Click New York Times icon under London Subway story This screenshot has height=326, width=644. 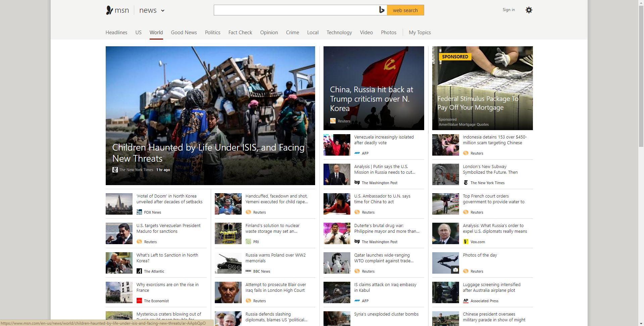pyautogui.click(x=466, y=182)
